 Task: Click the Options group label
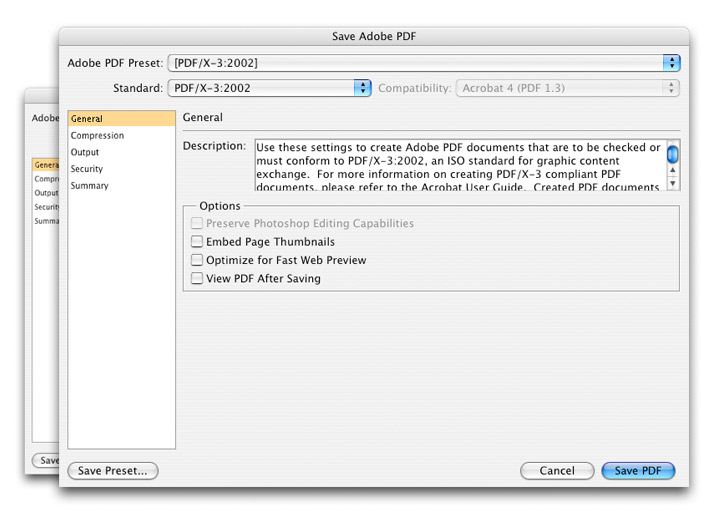coord(220,206)
